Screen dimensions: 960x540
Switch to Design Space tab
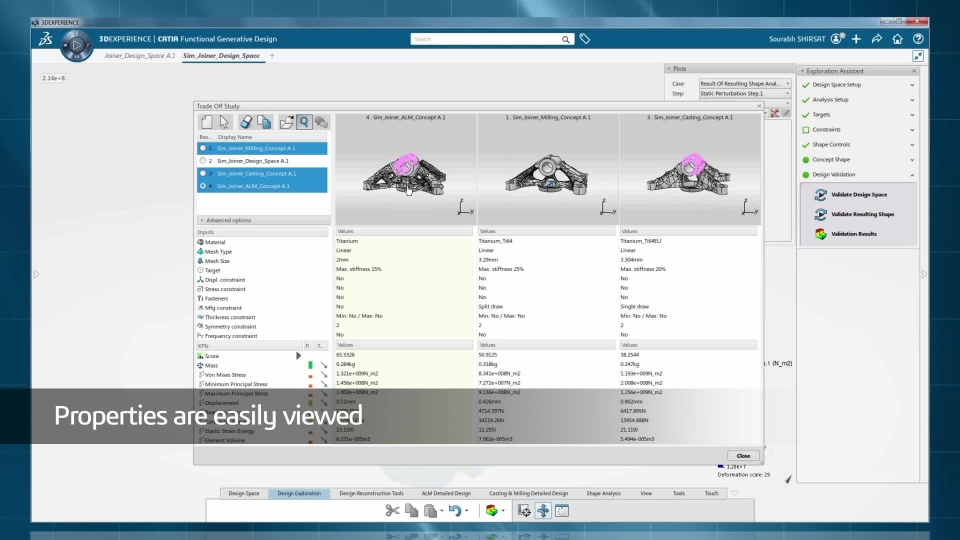coord(244,493)
